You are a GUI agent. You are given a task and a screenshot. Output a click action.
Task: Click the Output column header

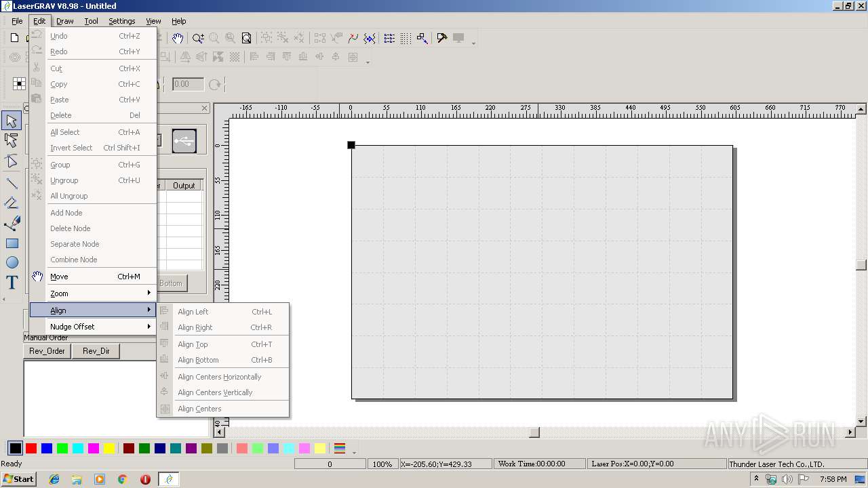tap(184, 185)
